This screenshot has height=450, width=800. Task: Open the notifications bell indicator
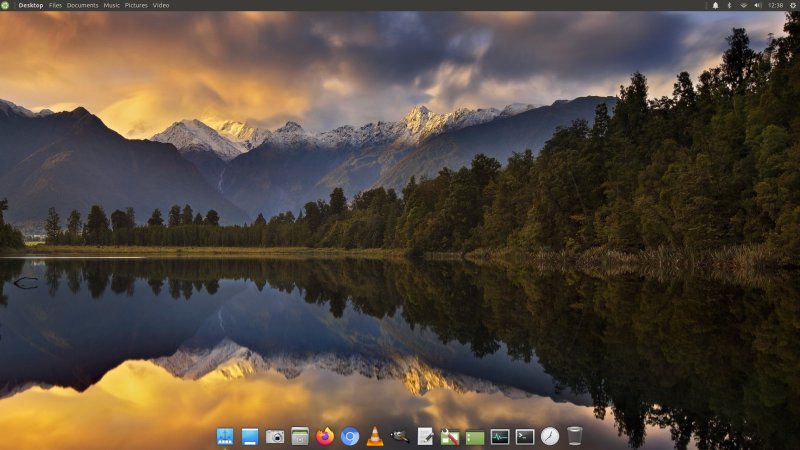coord(715,5)
